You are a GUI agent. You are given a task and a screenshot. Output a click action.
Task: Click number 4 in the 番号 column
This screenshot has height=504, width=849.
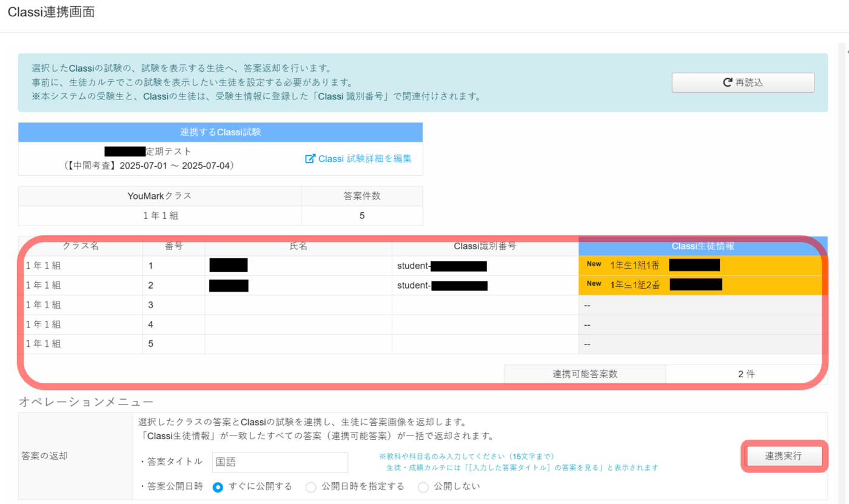(x=150, y=324)
